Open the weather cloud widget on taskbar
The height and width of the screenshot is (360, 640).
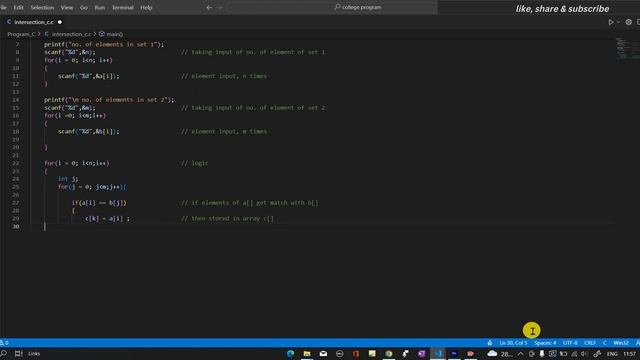tap(499, 353)
